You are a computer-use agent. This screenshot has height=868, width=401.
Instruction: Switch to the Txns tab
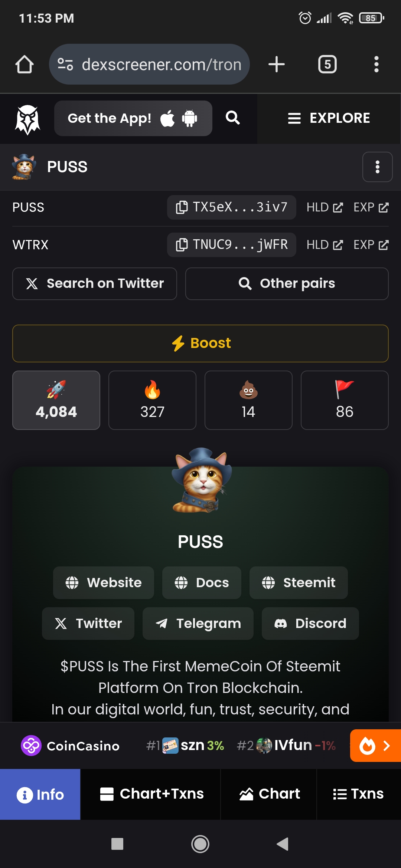[359, 794]
